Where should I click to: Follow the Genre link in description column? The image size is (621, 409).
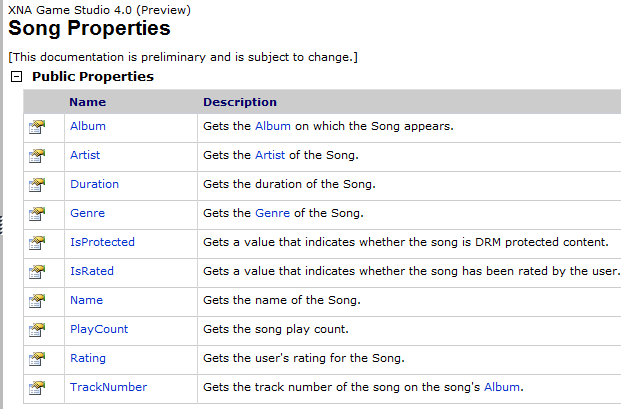pyautogui.click(x=272, y=213)
